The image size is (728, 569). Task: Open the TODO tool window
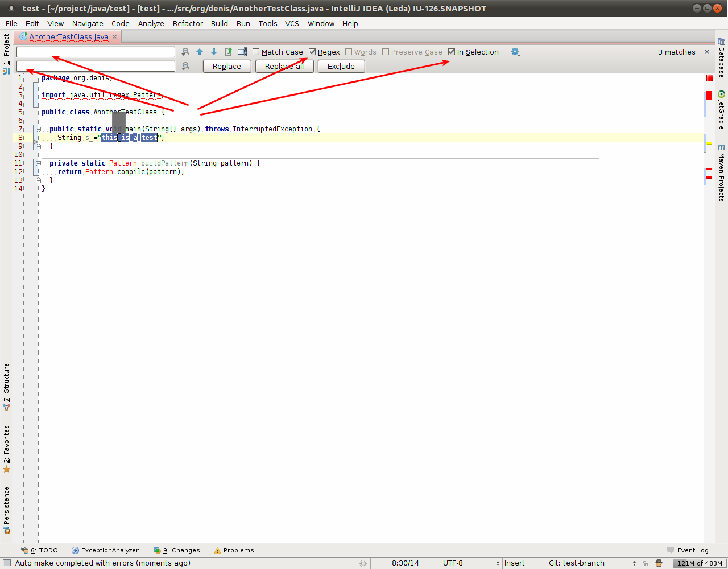(x=39, y=550)
